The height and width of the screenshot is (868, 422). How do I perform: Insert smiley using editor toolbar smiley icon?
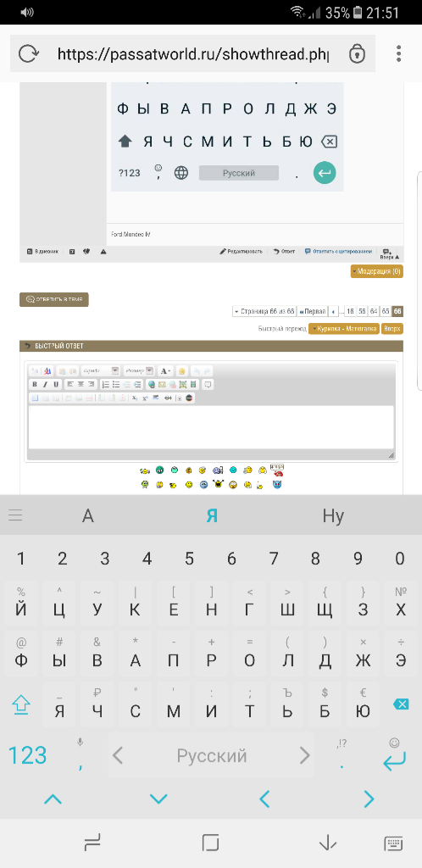[x=181, y=371]
